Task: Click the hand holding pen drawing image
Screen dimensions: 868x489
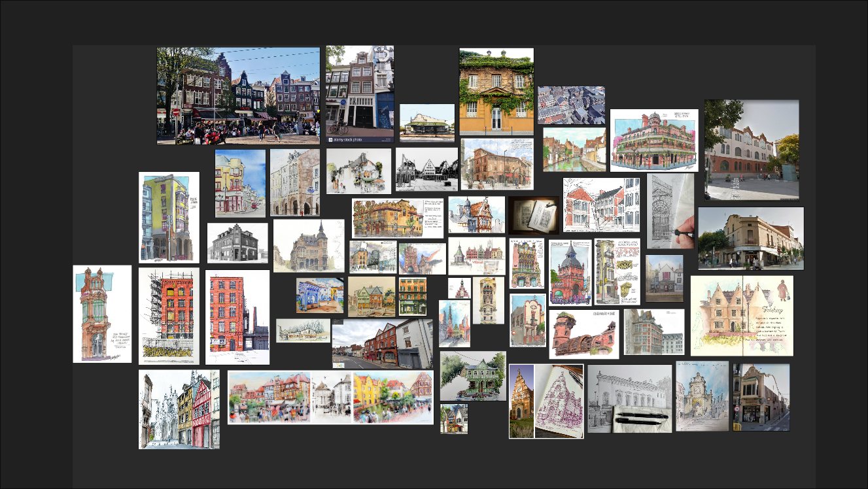Action: coord(670,211)
